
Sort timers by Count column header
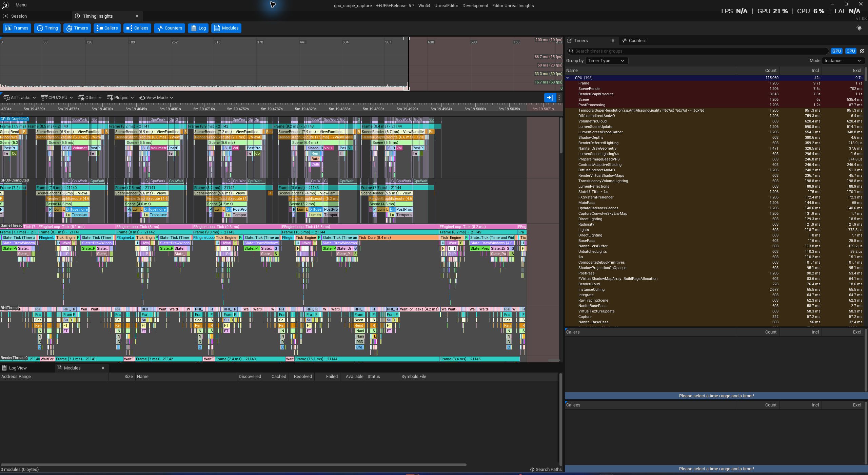758,71
